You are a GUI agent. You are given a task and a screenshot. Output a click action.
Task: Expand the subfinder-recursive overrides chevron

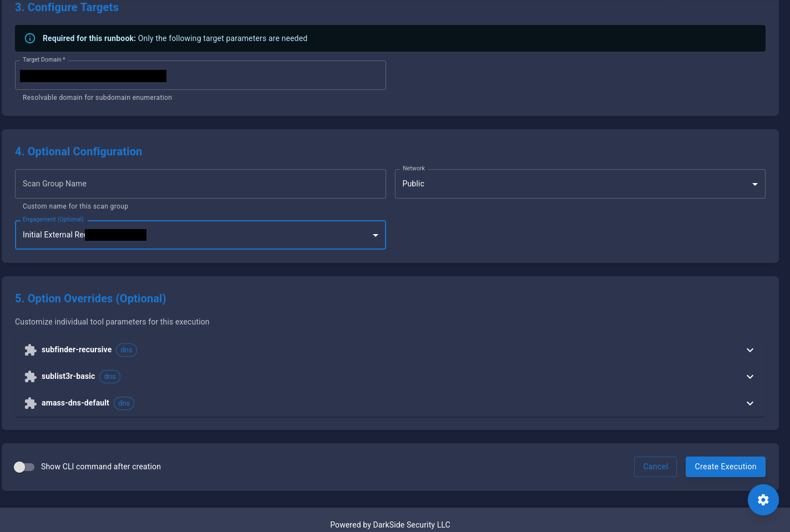pyautogui.click(x=750, y=350)
